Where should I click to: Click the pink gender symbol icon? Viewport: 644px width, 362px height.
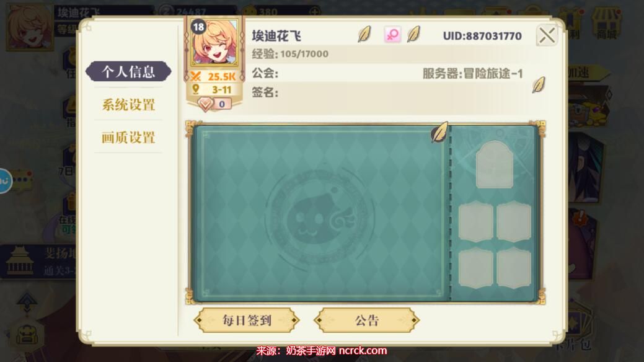point(392,35)
